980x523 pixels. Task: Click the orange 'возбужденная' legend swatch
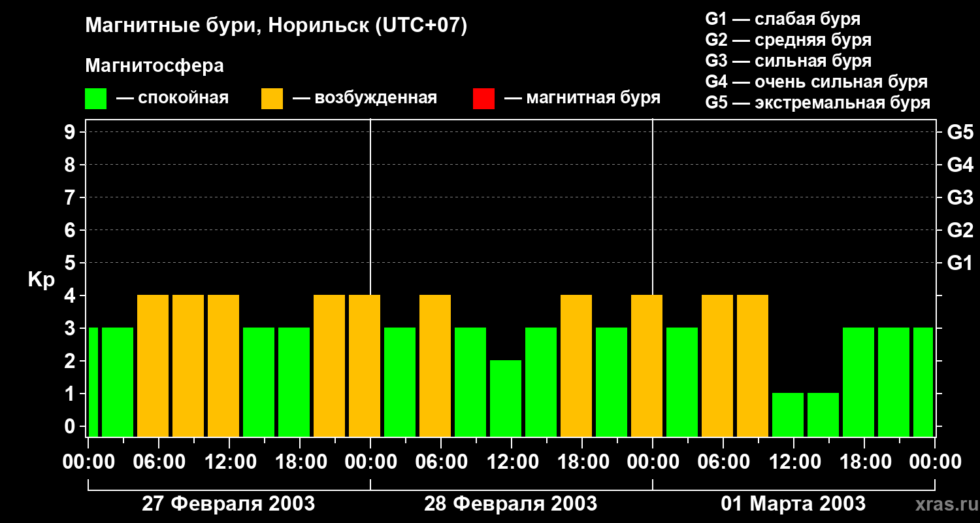click(272, 99)
